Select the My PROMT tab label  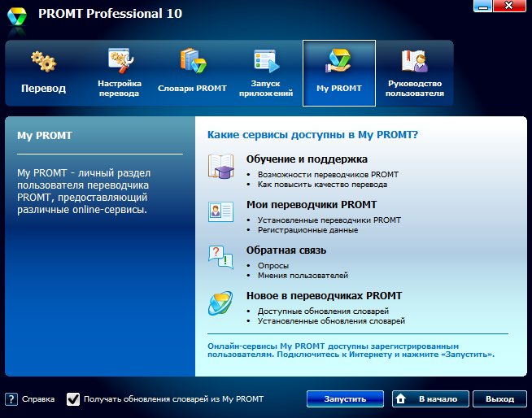339,88
